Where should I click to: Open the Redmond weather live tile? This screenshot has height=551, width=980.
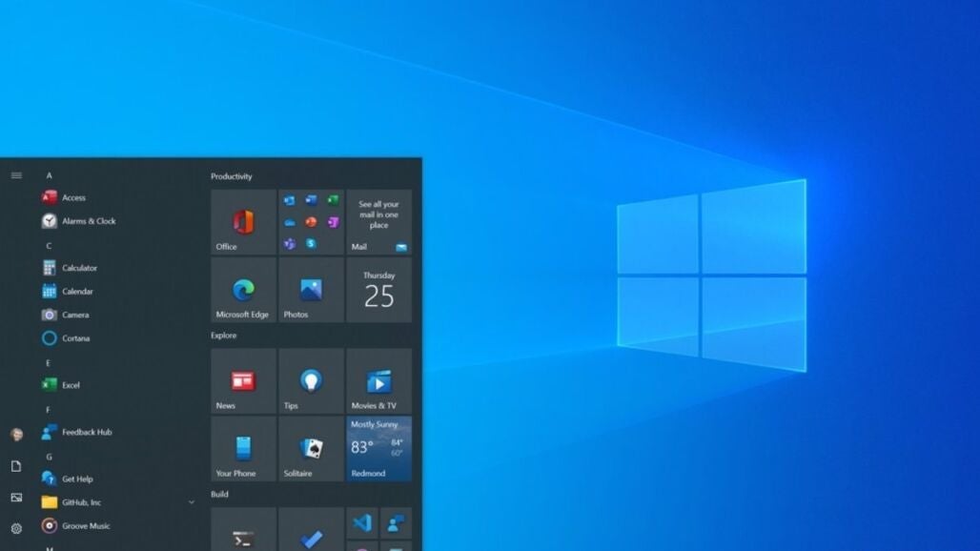378,448
